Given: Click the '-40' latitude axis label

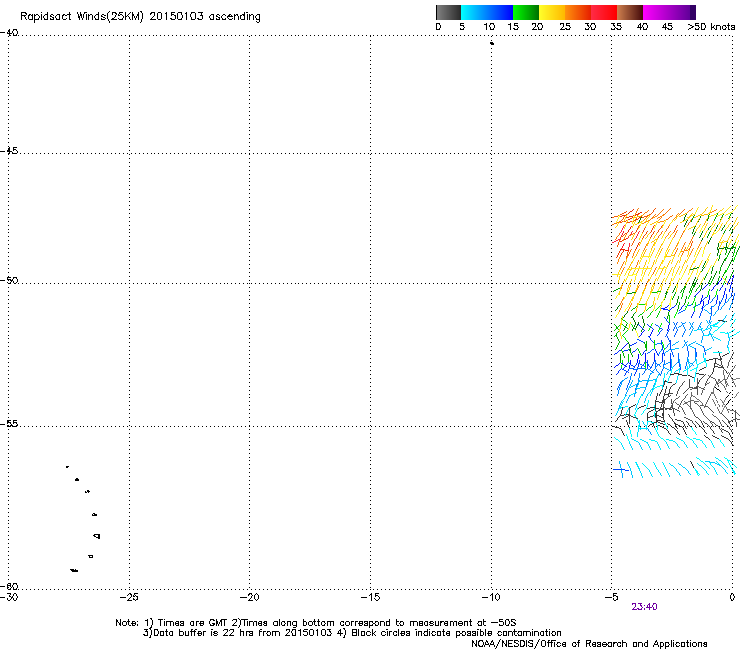Looking at the screenshot, I should (x=9, y=33).
